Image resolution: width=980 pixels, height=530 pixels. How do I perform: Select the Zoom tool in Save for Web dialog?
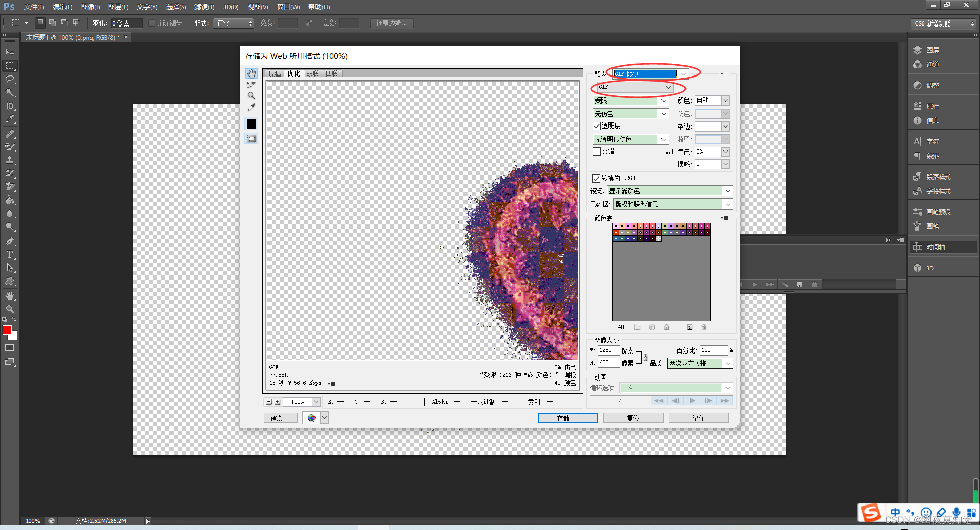[x=251, y=96]
